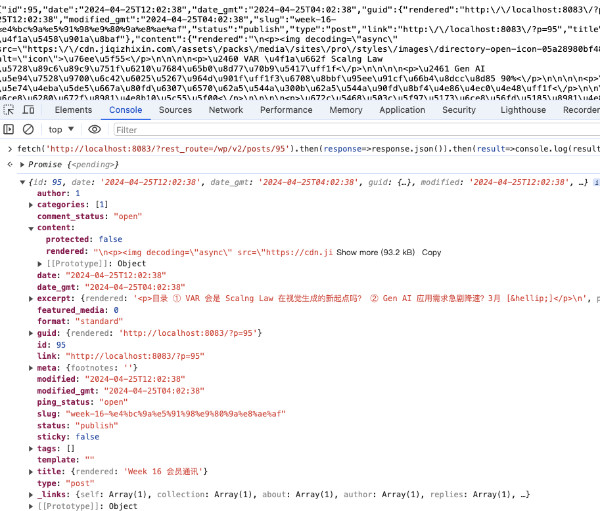600x511 pixels.
Task: Expand content's [[Prototype]] Object
Action: [39, 264]
